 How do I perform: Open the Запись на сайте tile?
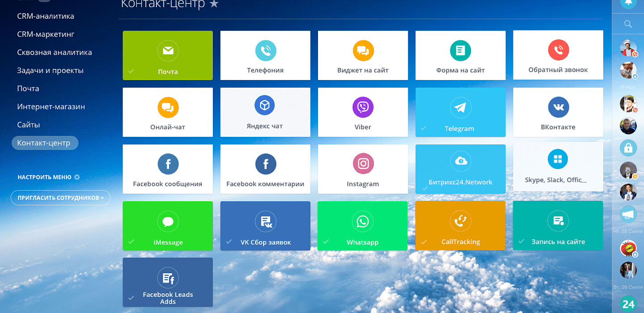[x=558, y=226]
